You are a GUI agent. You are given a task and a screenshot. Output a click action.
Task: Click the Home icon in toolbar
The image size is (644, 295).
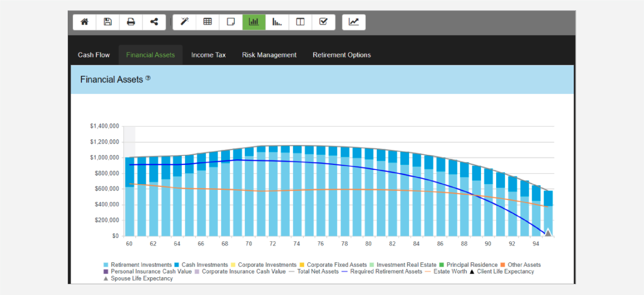[84, 22]
